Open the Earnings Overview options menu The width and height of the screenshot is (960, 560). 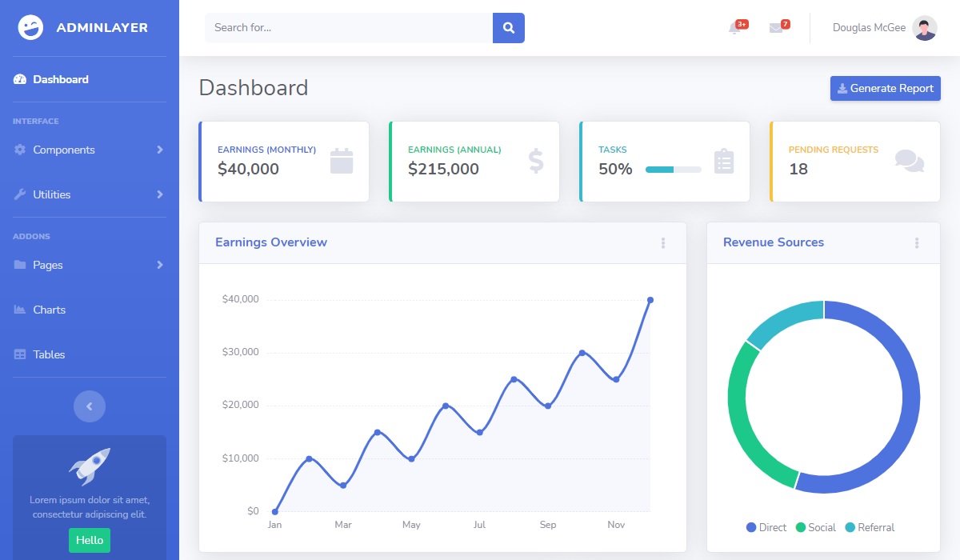pyautogui.click(x=663, y=243)
